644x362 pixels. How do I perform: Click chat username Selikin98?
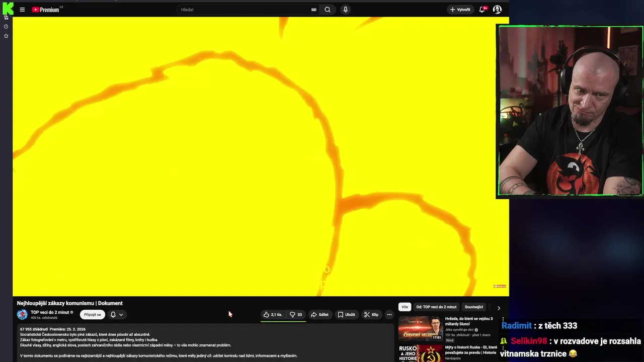click(x=529, y=341)
